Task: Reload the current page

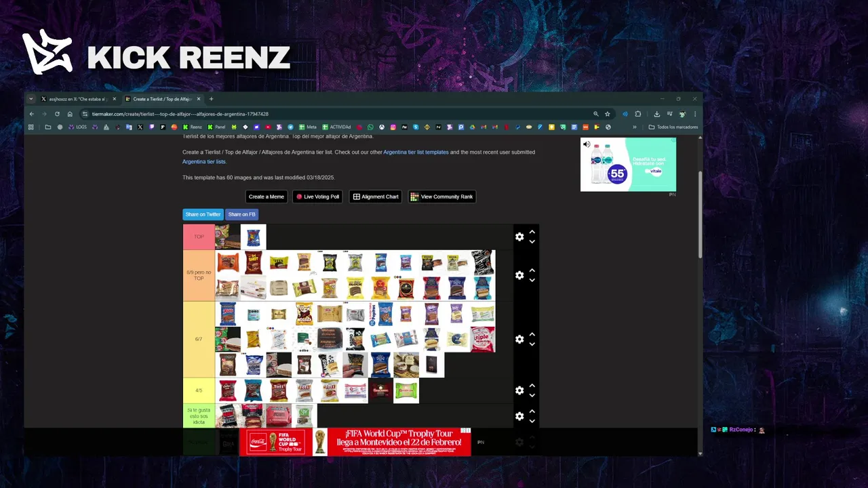Action: point(57,114)
